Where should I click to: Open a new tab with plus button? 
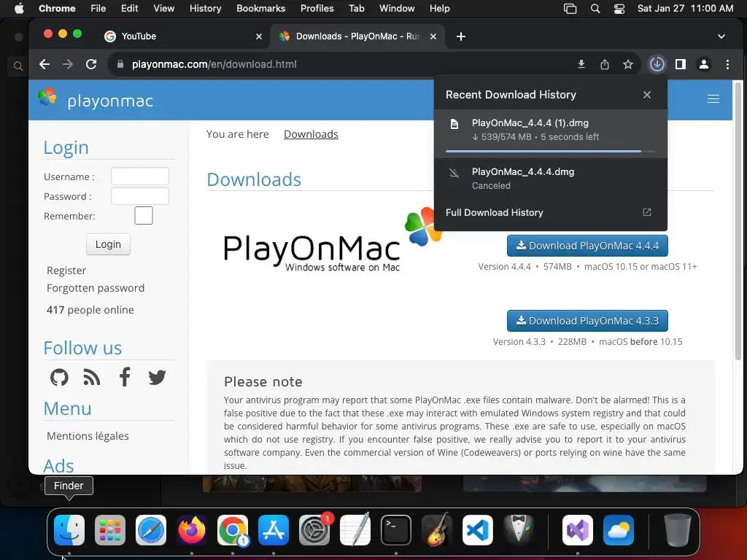(461, 36)
